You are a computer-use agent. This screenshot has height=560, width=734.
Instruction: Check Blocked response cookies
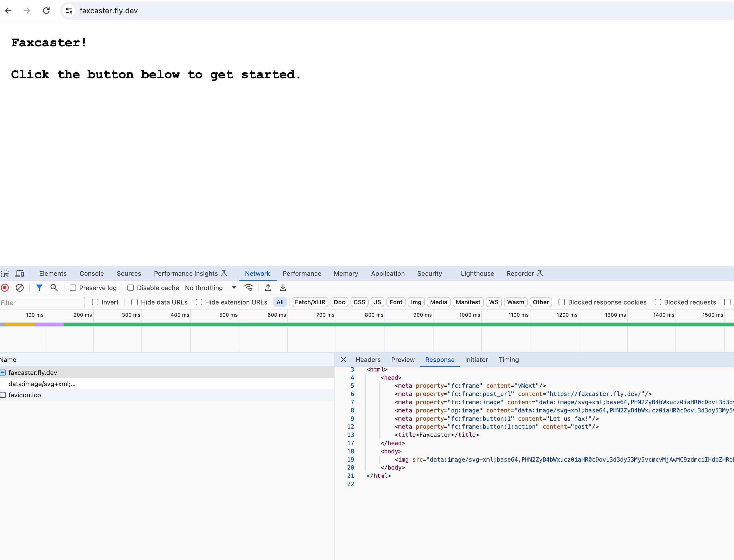coord(562,302)
